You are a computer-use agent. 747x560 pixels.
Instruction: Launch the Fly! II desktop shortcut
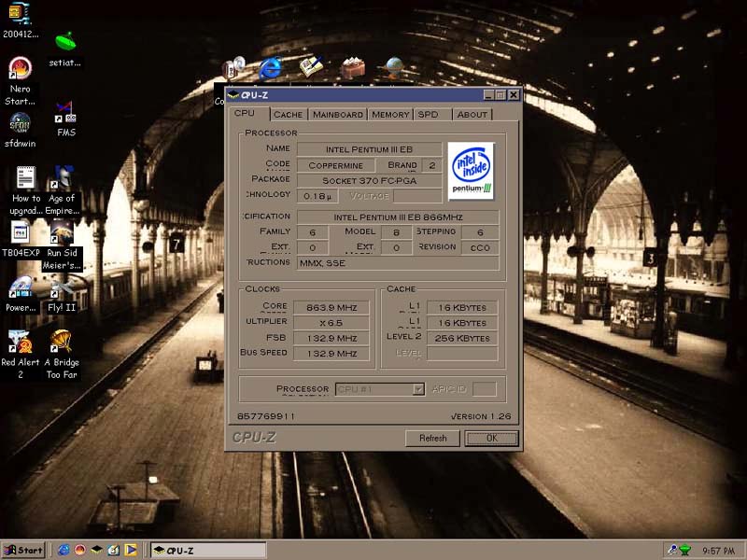point(63,287)
